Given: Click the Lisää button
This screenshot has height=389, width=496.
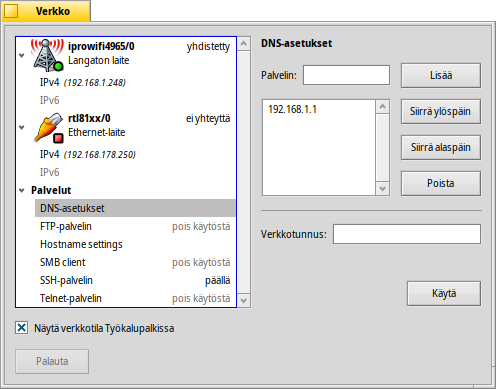Looking at the screenshot, I should tap(441, 75).
